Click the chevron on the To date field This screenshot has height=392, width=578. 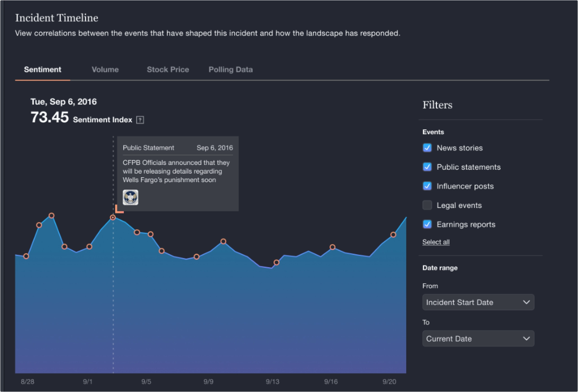[526, 339]
